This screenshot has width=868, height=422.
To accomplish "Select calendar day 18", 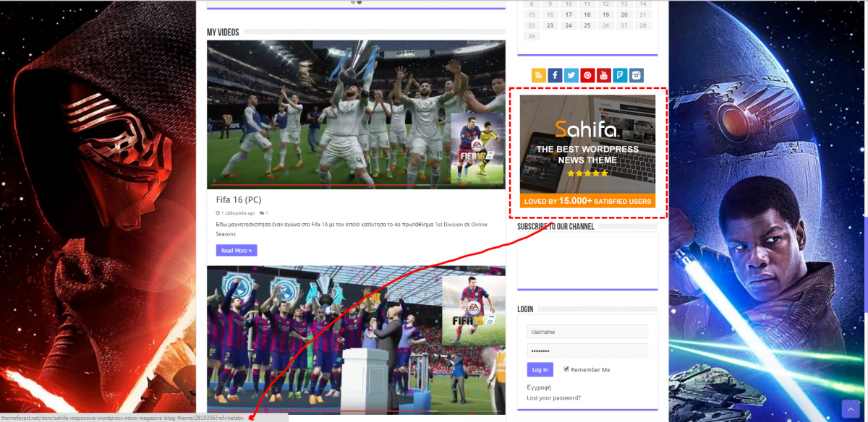I will pos(587,14).
